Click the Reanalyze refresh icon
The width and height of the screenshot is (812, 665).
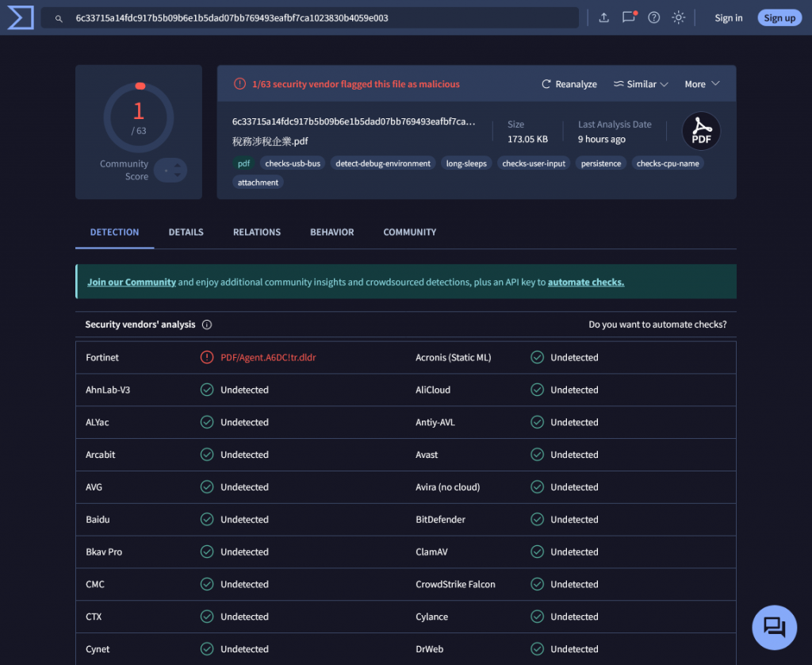(x=546, y=84)
